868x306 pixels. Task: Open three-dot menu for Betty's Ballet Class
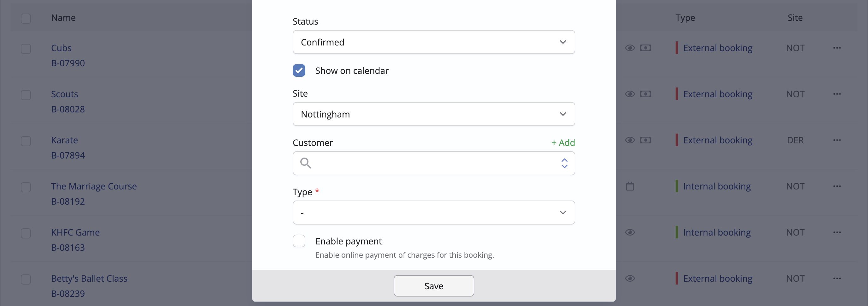[x=837, y=278]
